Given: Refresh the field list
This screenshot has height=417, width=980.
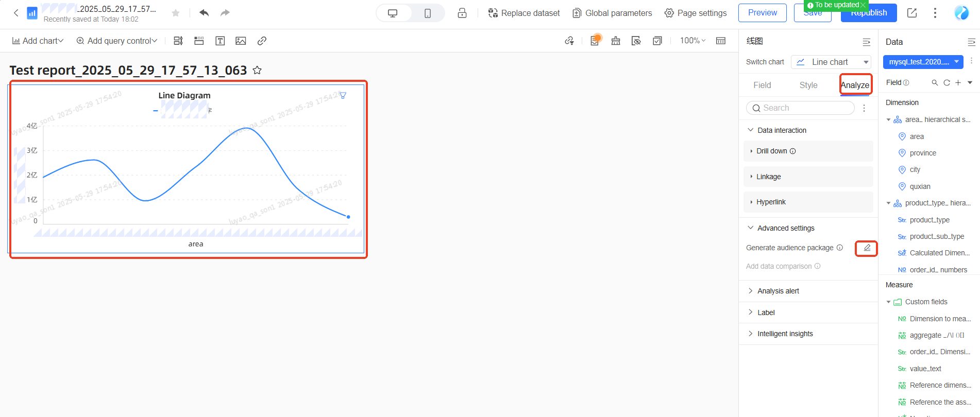Looking at the screenshot, I should [947, 82].
